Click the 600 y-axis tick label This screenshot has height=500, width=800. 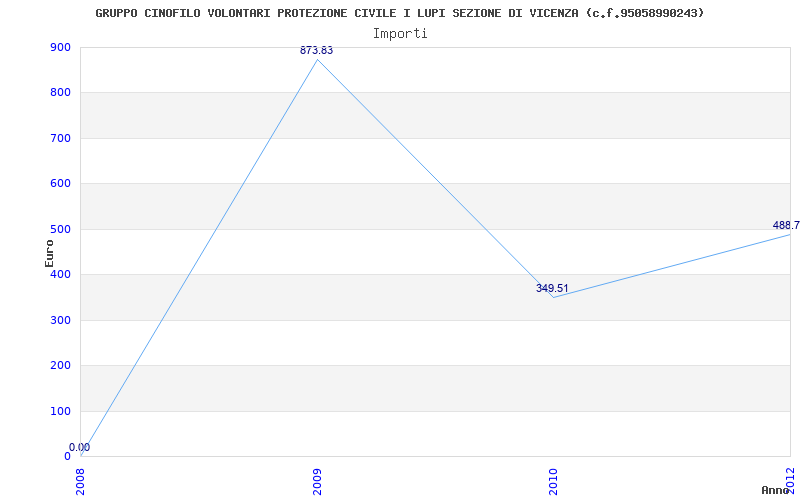coord(60,184)
